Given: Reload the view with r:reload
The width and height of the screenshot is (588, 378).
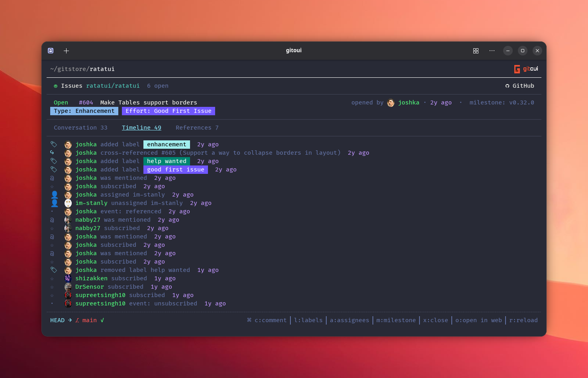Looking at the screenshot, I should pyautogui.click(x=523, y=320).
